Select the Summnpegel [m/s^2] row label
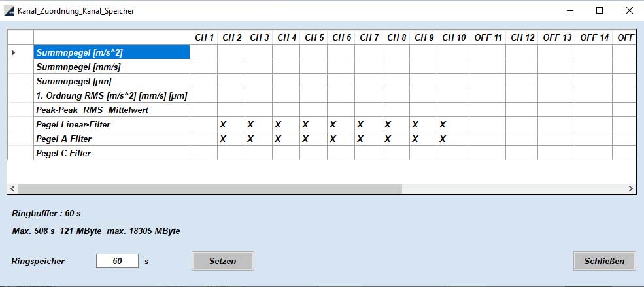644x287 pixels. (x=112, y=52)
